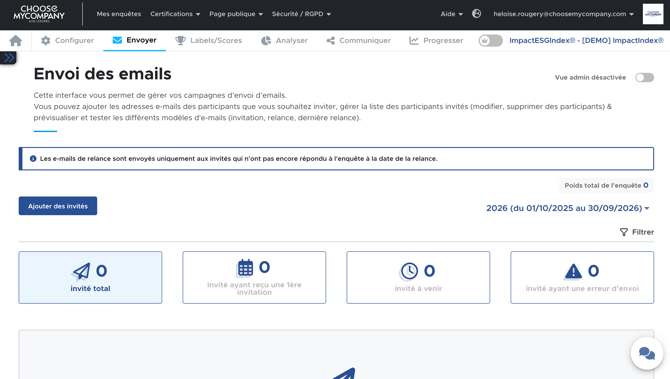
Task: Expand the sidebar with double chevron
Action: click(x=9, y=58)
